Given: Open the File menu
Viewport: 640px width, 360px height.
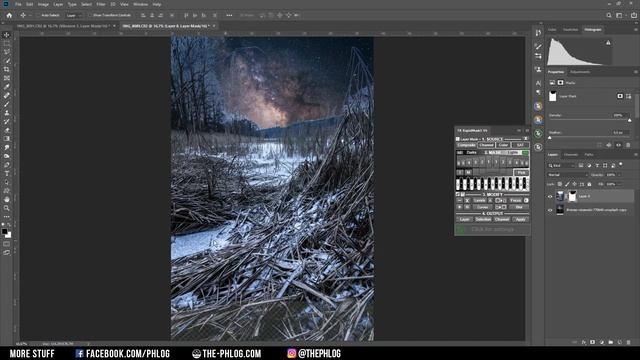Looking at the screenshot, I should click(x=18, y=4).
